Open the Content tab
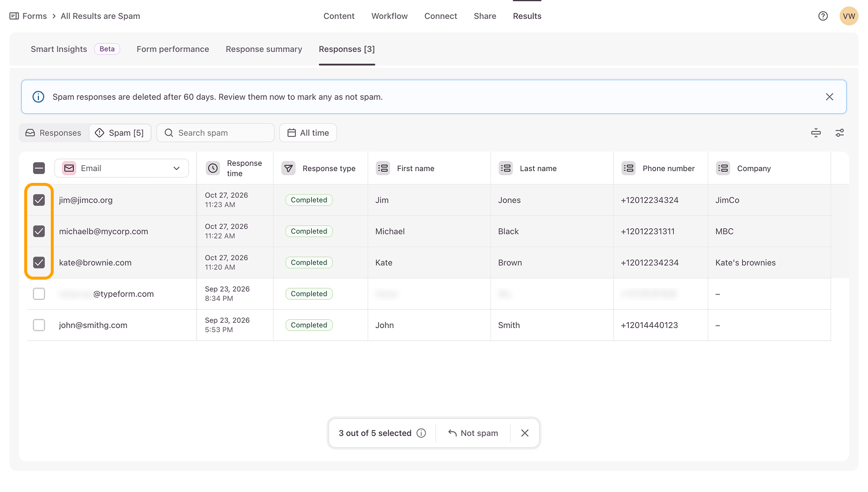The height and width of the screenshot is (492, 868). [339, 16]
